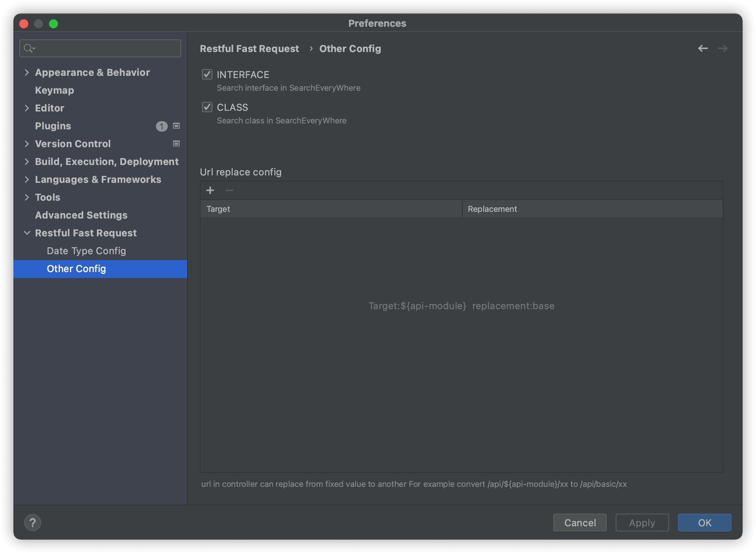This screenshot has height=553, width=756.
Task: Uncheck the INTERFACE checkbox
Action: (x=207, y=75)
